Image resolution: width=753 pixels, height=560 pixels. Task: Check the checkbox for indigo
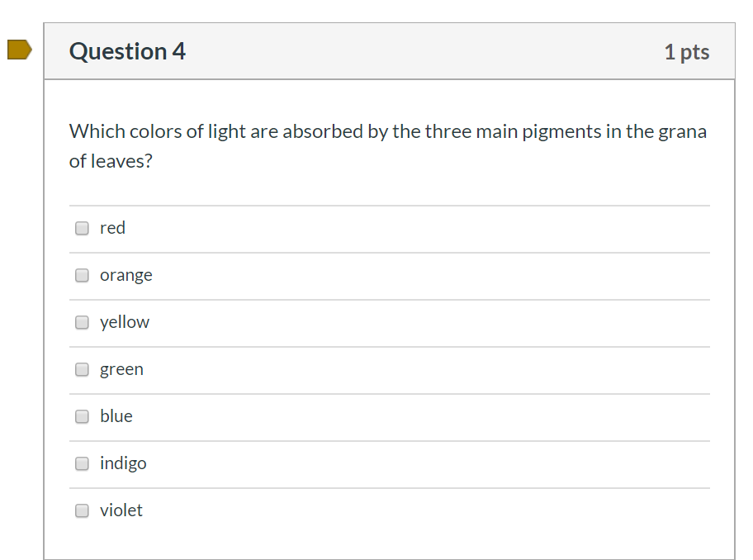click(82, 463)
